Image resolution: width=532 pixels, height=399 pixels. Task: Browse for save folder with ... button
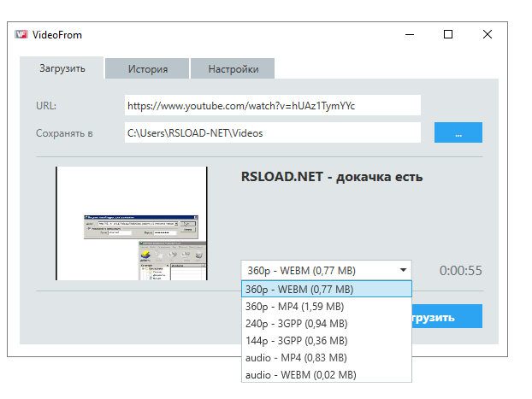pos(458,132)
